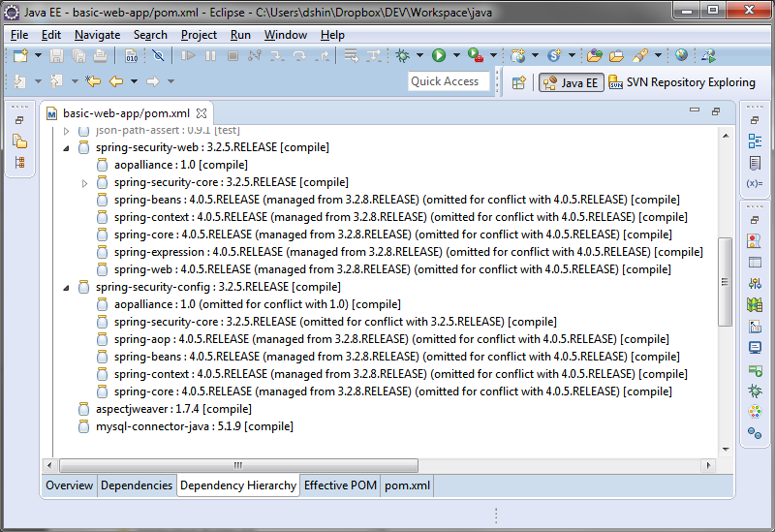
Task: Open the Outline view from right sidebar
Action: pyautogui.click(x=755, y=141)
